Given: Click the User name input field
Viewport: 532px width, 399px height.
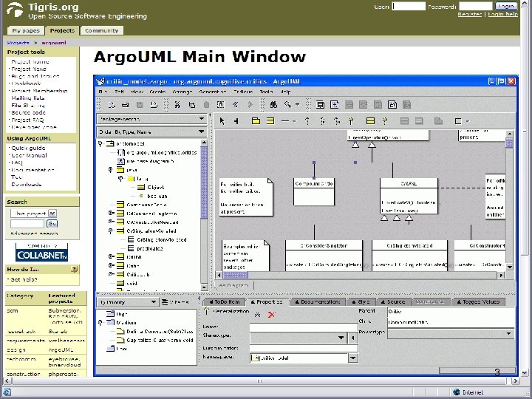Looking at the screenshot, I should [x=409, y=6].
